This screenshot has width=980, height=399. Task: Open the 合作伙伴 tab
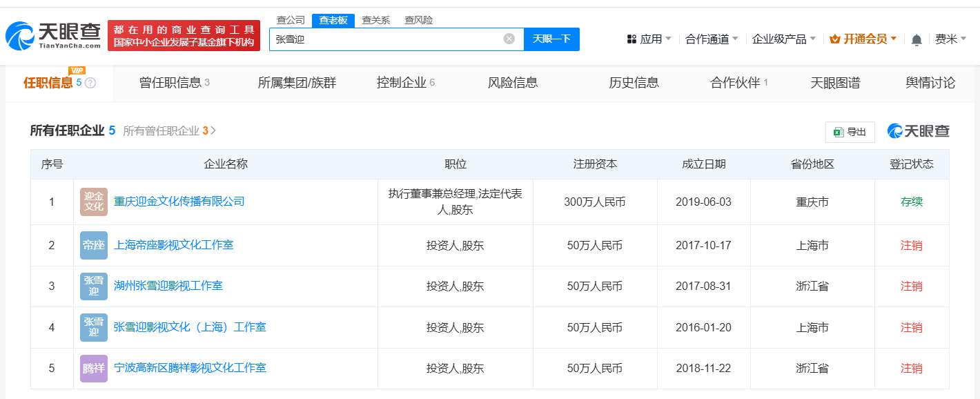pyautogui.click(x=739, y=83)
